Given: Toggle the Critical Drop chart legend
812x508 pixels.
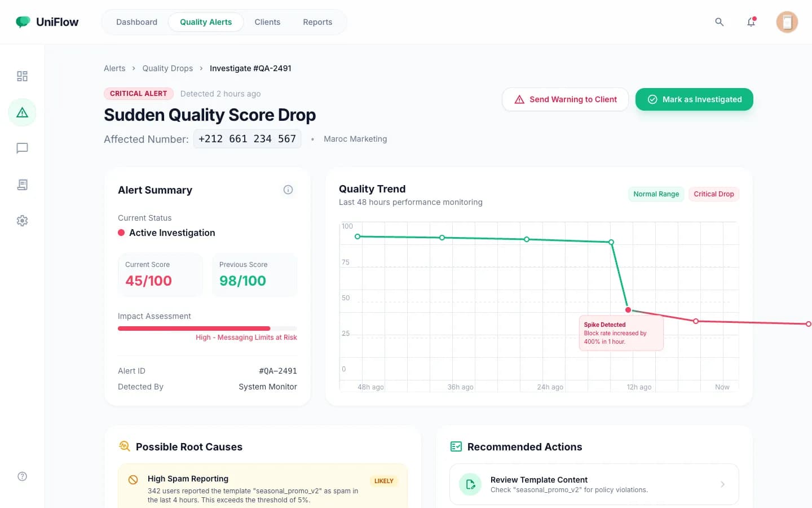Looking at the screenshot, I should tap(713, 194).
